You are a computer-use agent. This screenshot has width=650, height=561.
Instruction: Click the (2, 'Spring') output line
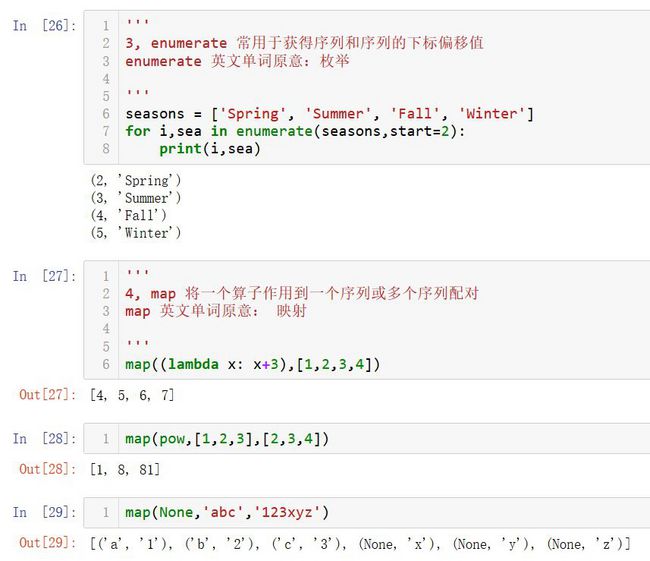click(x=136, y=180)
